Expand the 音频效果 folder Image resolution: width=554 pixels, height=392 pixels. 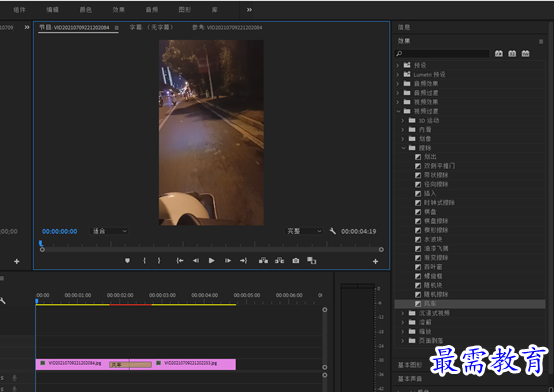[397, 84]
